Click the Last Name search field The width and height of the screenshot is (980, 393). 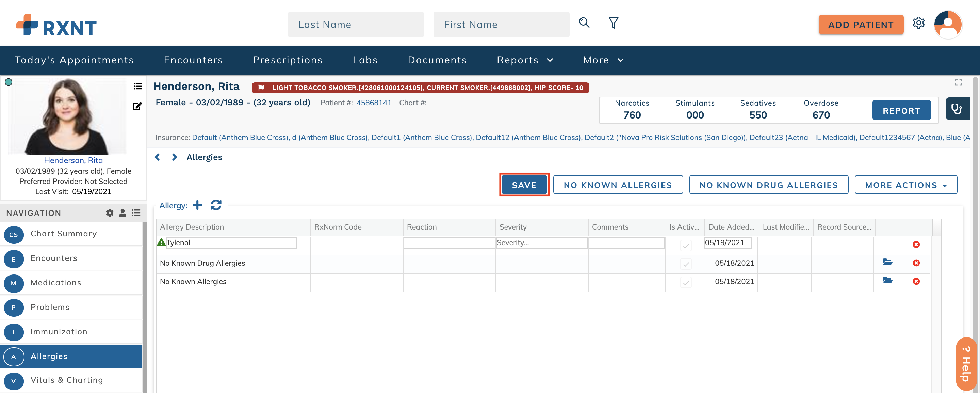356,25
